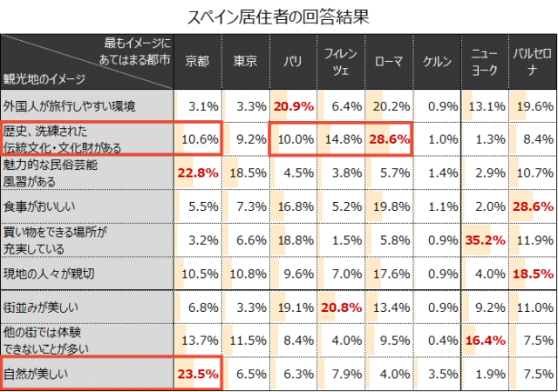Viewport: 558px width, 392px height.
Task: Click the 外国人が旅行しやすい環境 row label
Action: pos(69,106)
